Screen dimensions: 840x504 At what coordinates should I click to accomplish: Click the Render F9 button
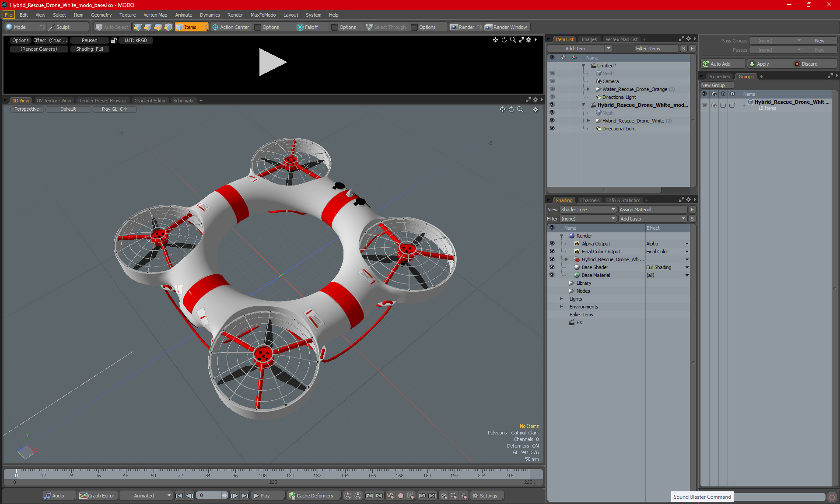coord(466,27)
